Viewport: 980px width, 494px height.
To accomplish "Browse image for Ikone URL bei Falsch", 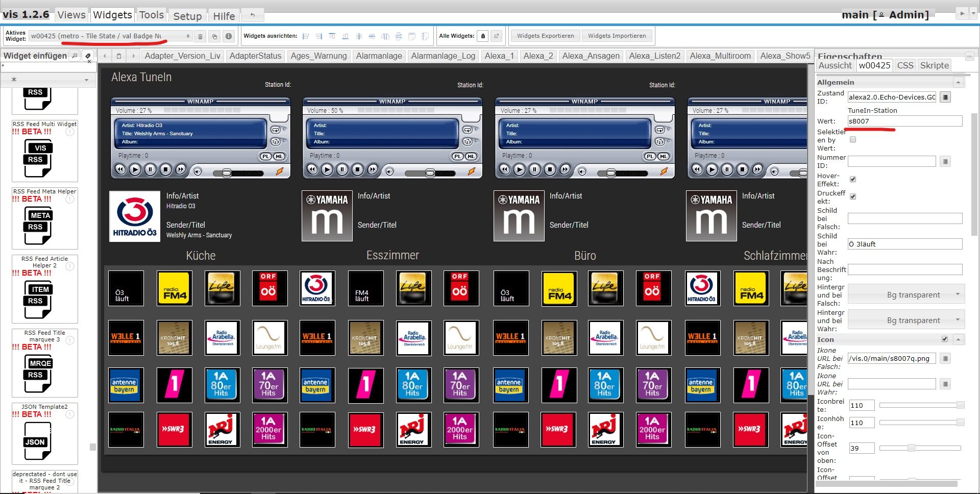I will [945, 358].
